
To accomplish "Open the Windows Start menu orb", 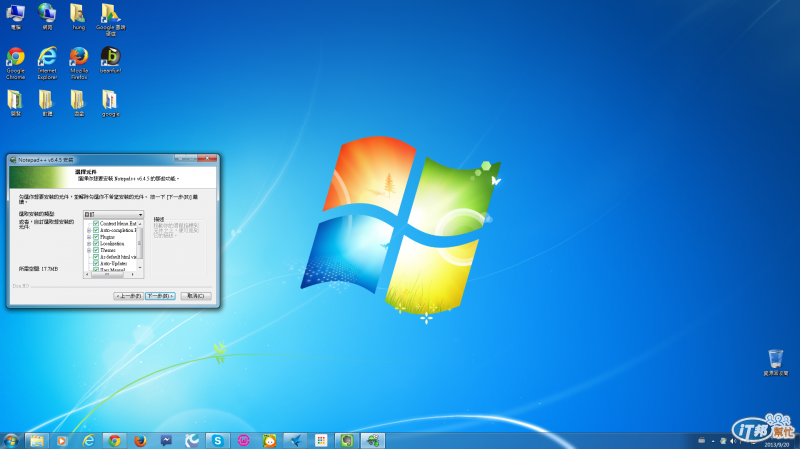I will [x=11, y=440].
